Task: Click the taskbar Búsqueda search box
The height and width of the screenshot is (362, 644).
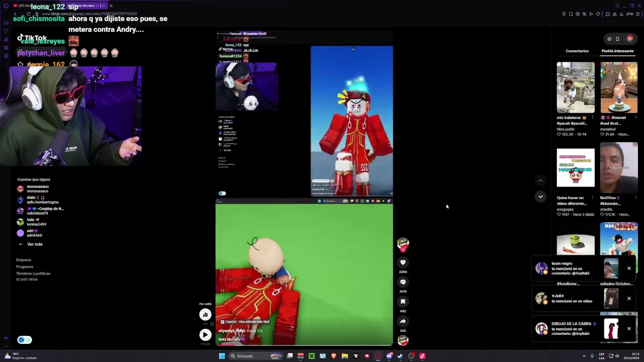Action: click(255, 356)
